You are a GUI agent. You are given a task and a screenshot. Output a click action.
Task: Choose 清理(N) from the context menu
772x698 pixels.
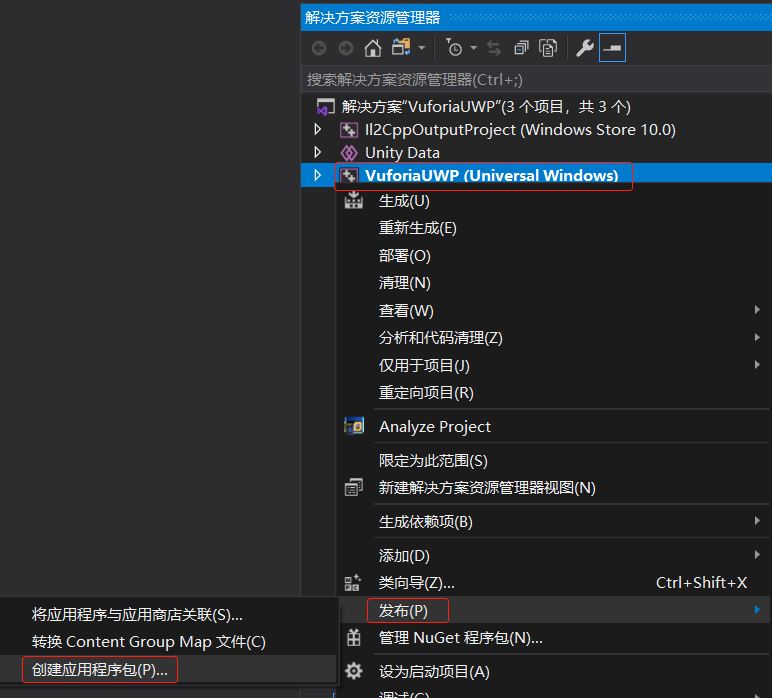pyautogui.click(x=553, y=283)
